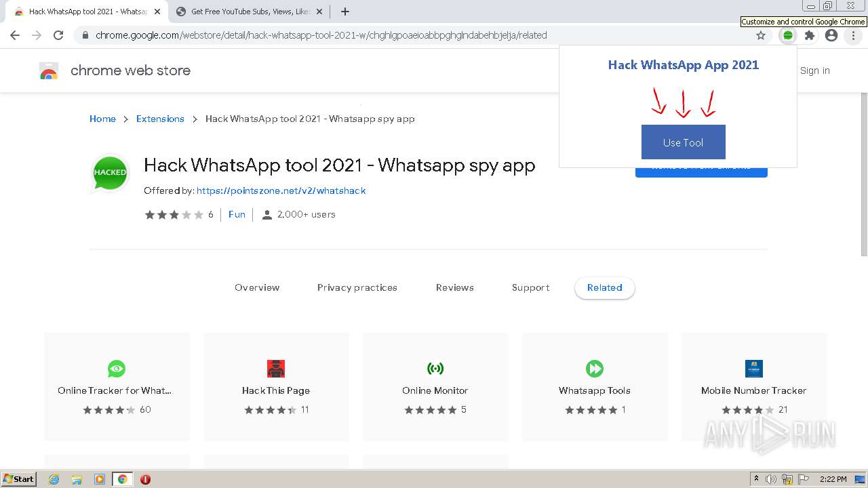This screenshot has width=868, height=488.
Task: Open the Online Monitor extension icon
Action: click(435, 369)
